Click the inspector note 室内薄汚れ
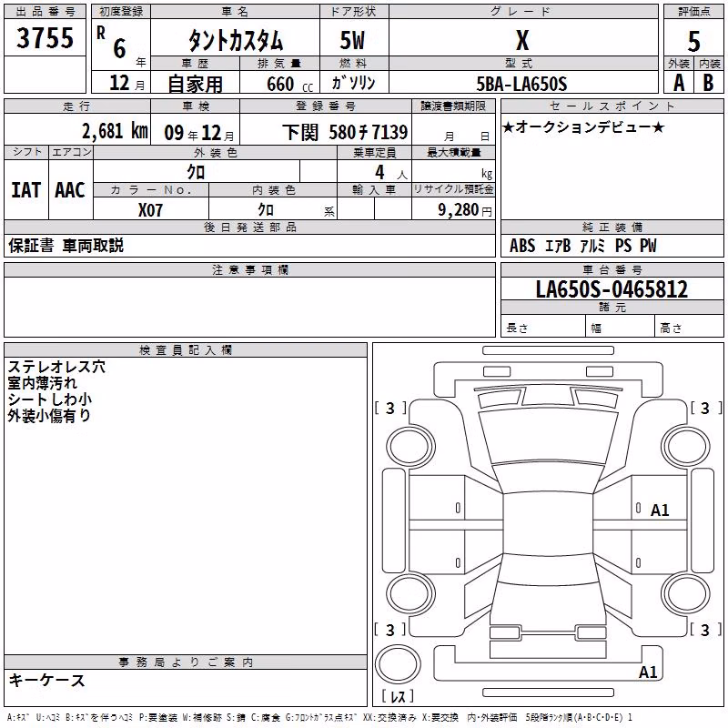 tap(42, 383)
